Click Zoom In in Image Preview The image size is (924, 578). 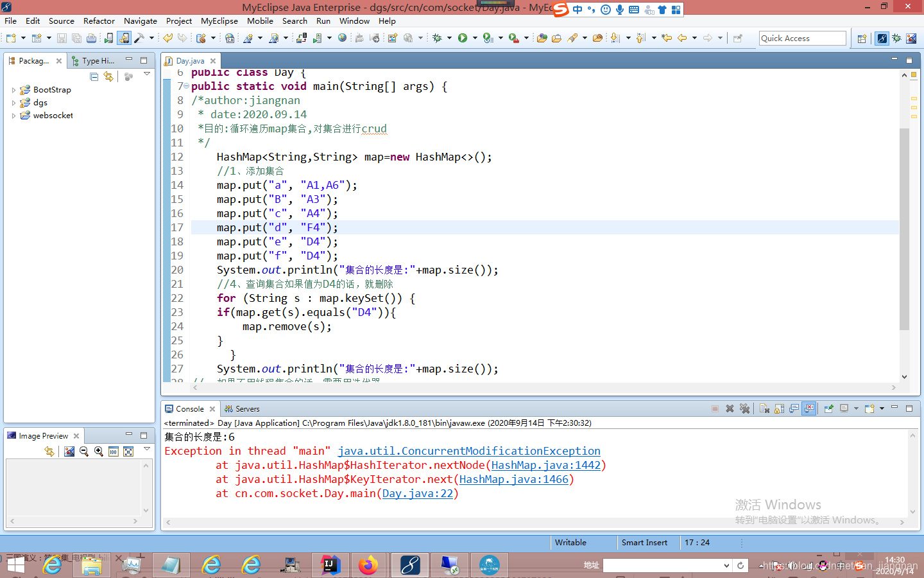[99, 451]
